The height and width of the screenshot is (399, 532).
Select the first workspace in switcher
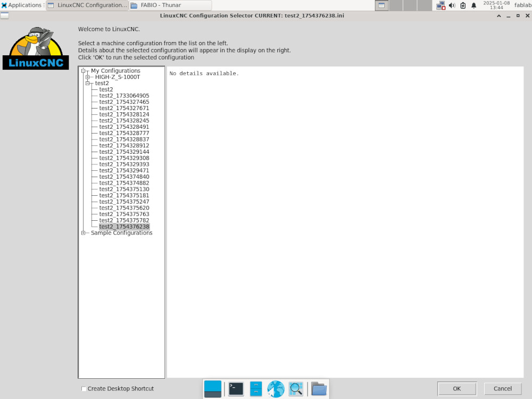pyautogui.click(x=381, y=5)
